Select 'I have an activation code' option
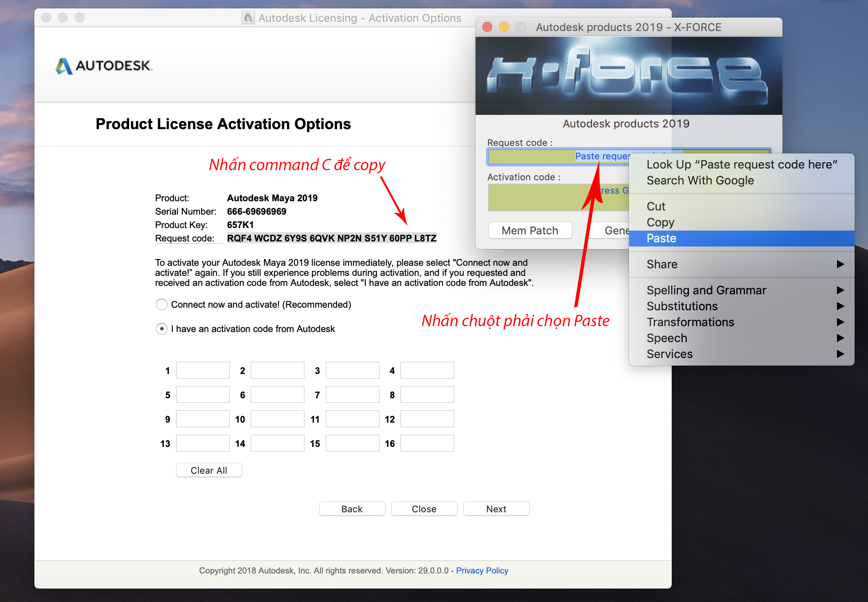Viewport: 868px width, 602px height. [162, 329]
